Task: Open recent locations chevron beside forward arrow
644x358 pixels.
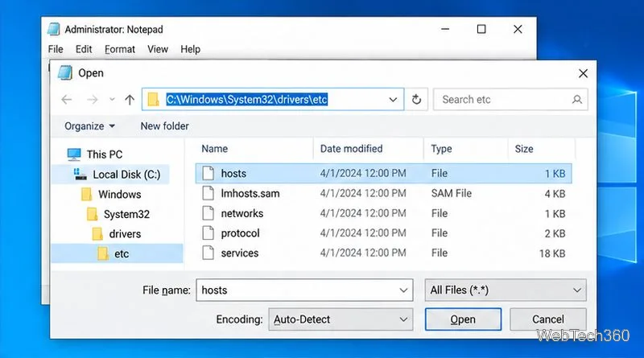Action: tap(112, 99)
